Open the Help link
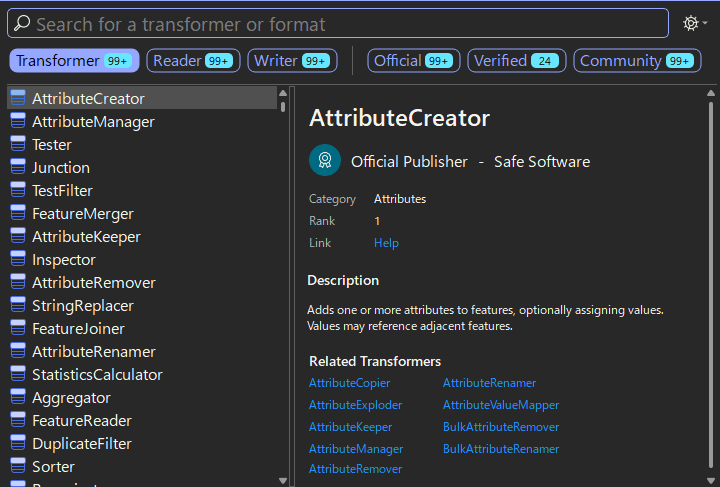Viewport: 720px width, 487px height. (x=386, y=243)
